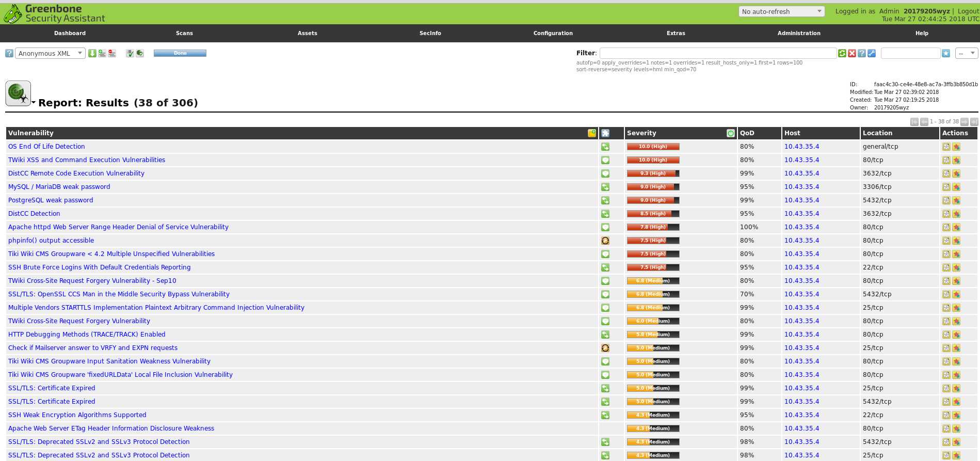980x461 pixels.
Task: Expand the report section arrow beside radar icon
Action: (x=34, y=103)
